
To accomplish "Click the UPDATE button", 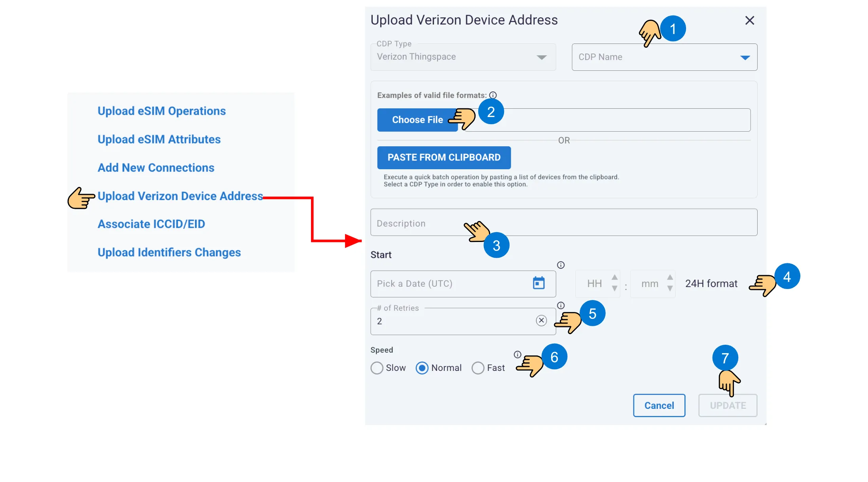I will [728, 405].
